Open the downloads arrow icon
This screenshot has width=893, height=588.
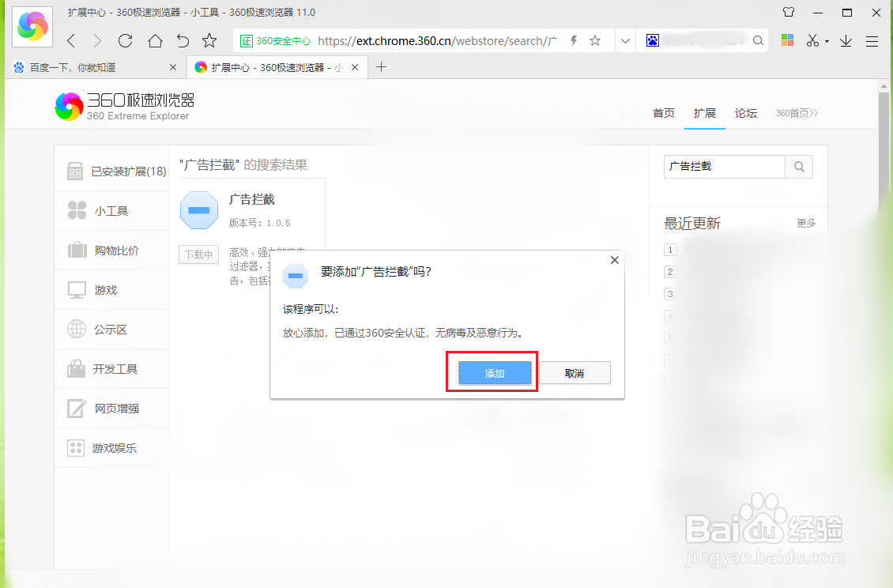846,40
